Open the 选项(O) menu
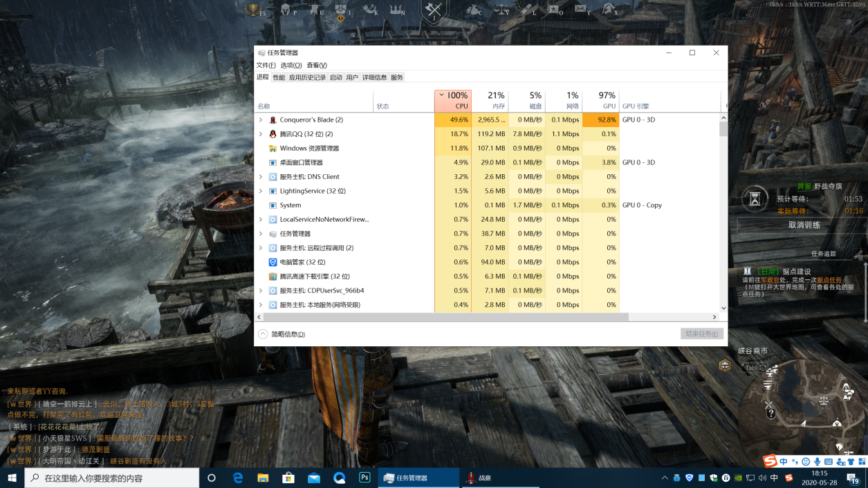868x488 pixels. pos(290,65)
